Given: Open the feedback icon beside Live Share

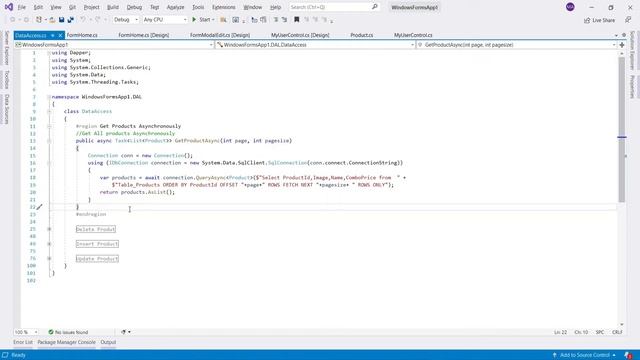Looking at the screenshot, I should click(x=628, y=20).
